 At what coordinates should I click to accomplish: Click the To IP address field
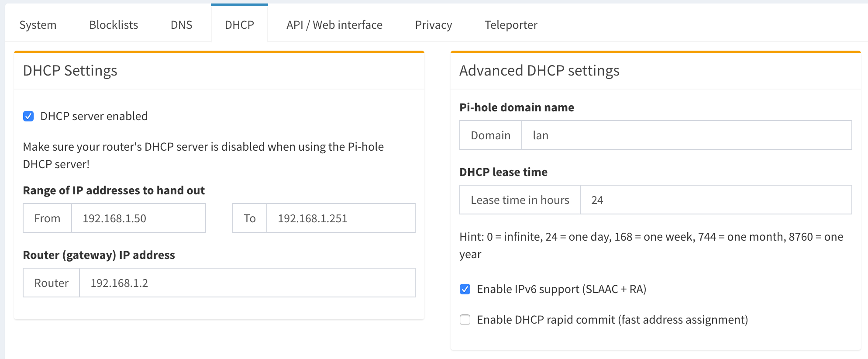341,218
